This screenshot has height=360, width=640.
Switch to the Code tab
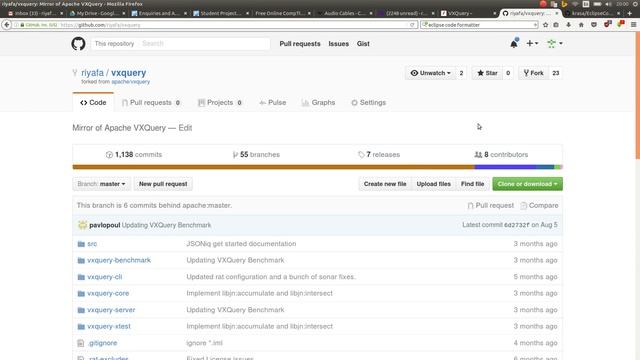coord(93,102)
